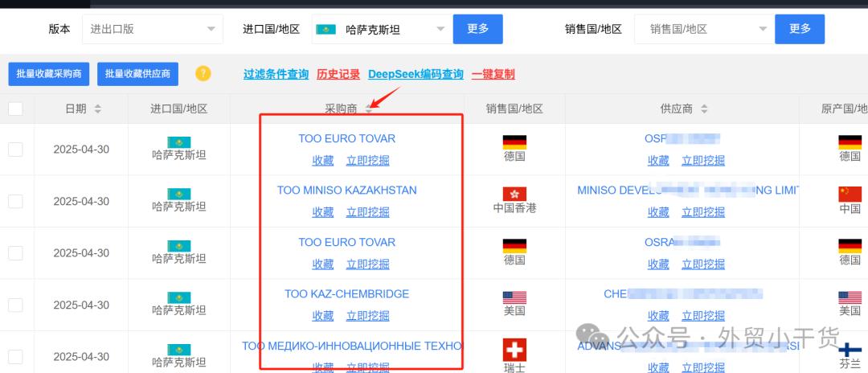Click 收藏 under supplier MINISO DEVE…
The width and height of the screenshot is (868, 373).
tap(659, 212)
